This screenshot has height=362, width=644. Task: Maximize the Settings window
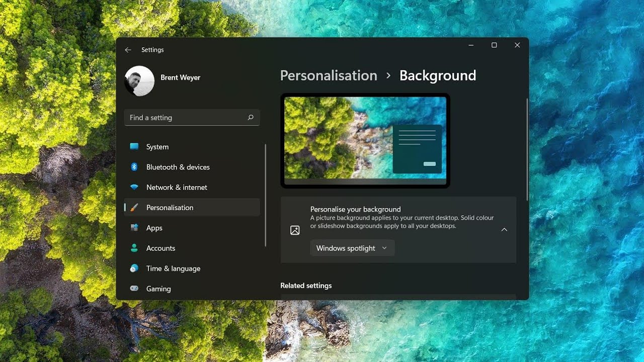pos(494,45)
